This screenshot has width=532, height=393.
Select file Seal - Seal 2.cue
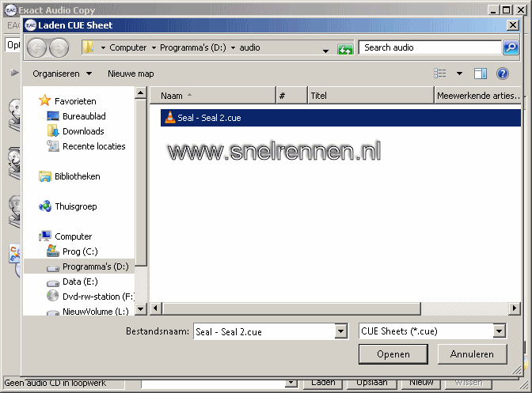340,118
